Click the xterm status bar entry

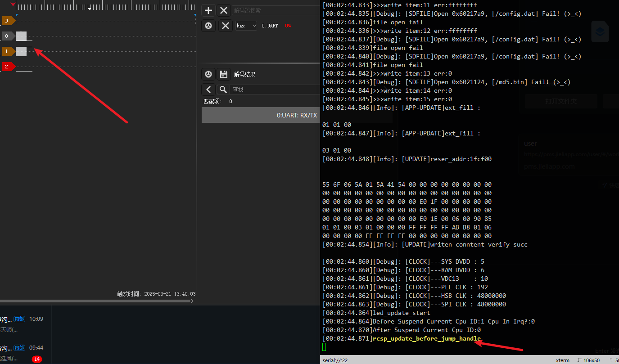pyautogui.click(x=563, y=360)
